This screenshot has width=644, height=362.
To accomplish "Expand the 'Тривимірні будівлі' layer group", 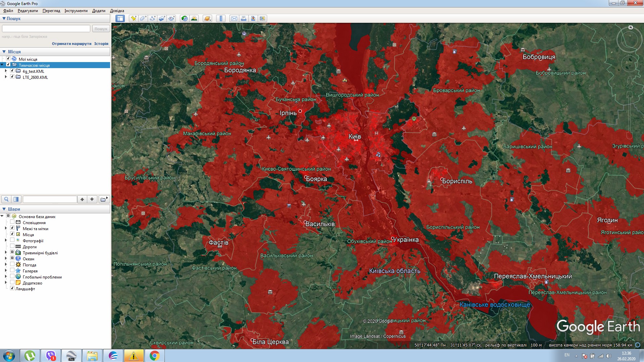I will (x=6, y=253).
